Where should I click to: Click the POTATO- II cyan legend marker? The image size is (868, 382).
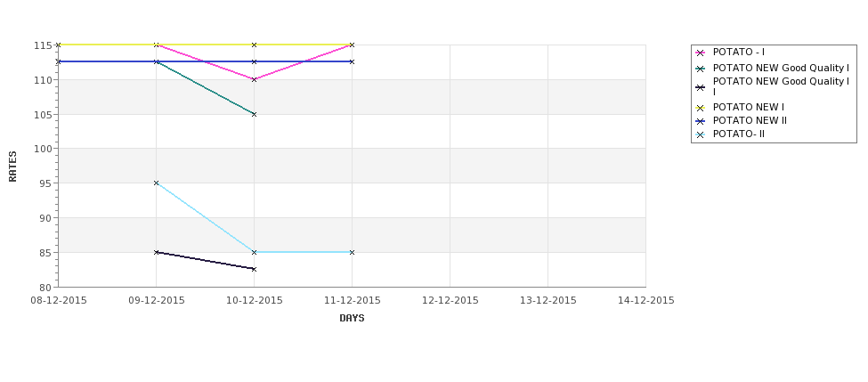coord(701,134)
